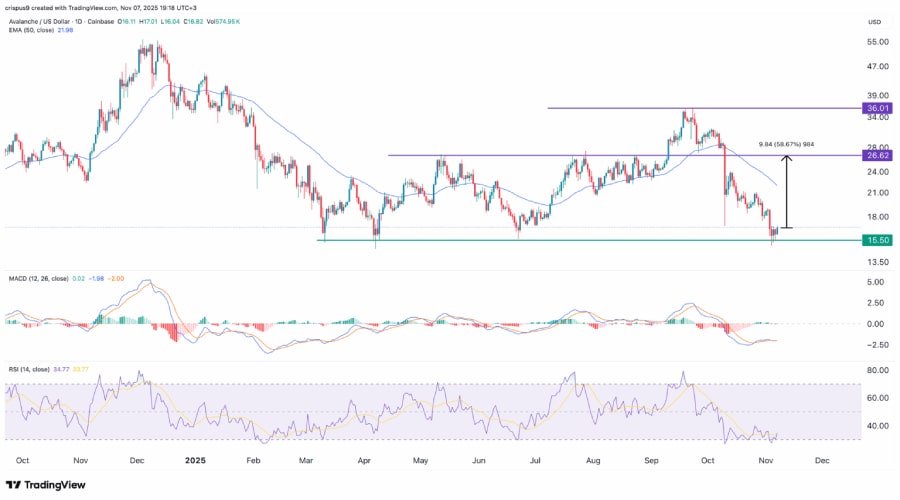The height and width of the screenshot is (500, 900).
Task: Click the May label on time axis
Action: (x=421, y=460)
